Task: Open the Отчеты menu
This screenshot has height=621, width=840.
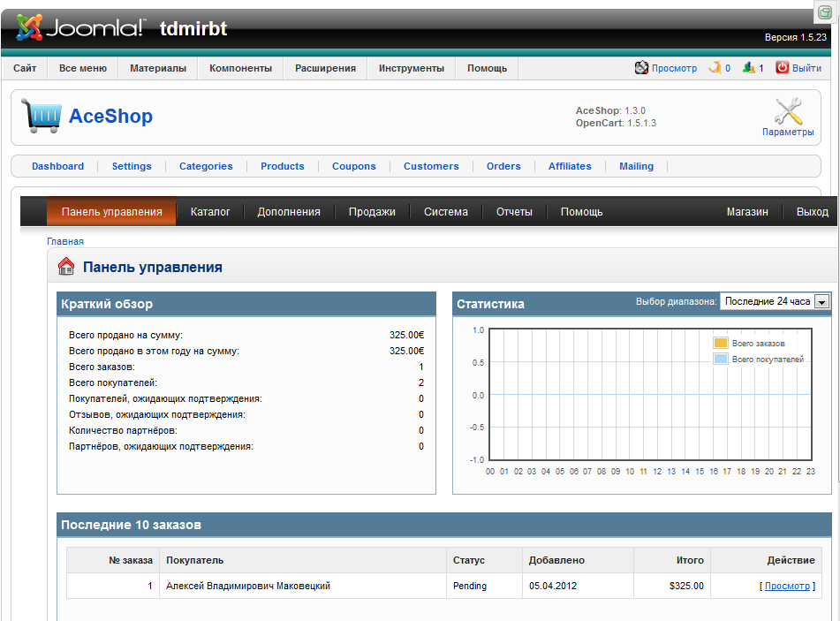Action: [514, 212]
